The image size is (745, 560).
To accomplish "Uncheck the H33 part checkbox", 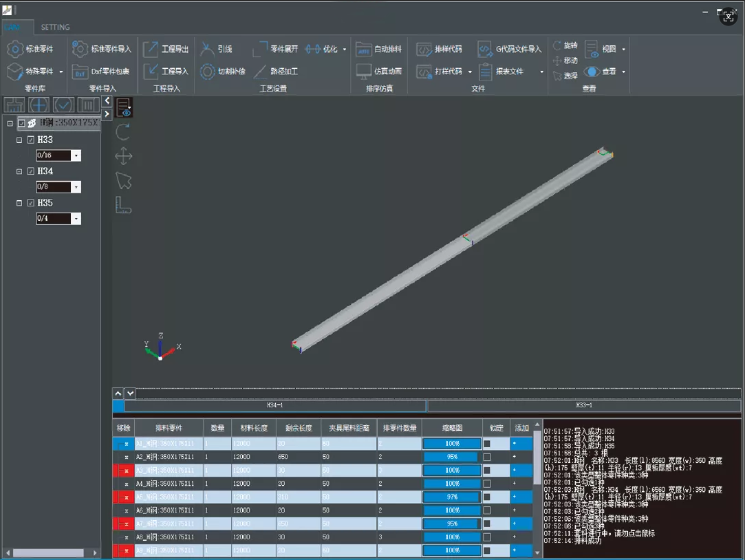I will coord(31,140).
